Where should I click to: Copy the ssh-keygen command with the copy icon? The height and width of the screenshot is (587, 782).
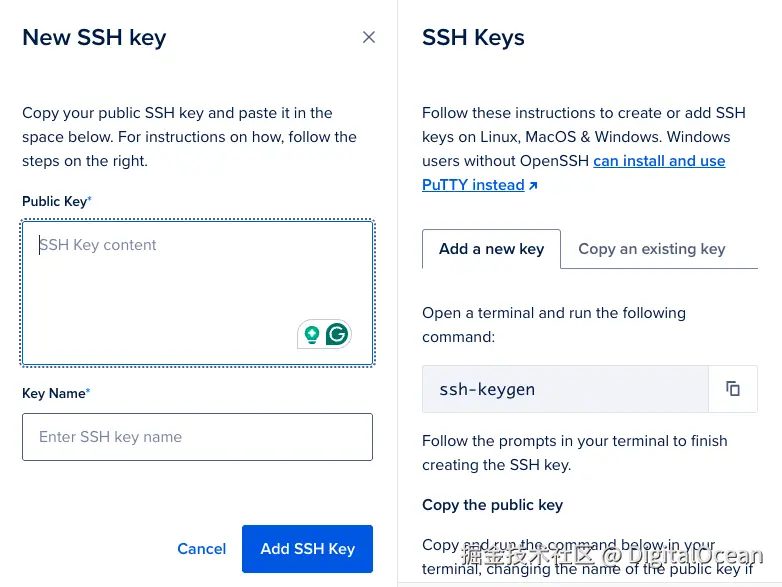[733, 389]
